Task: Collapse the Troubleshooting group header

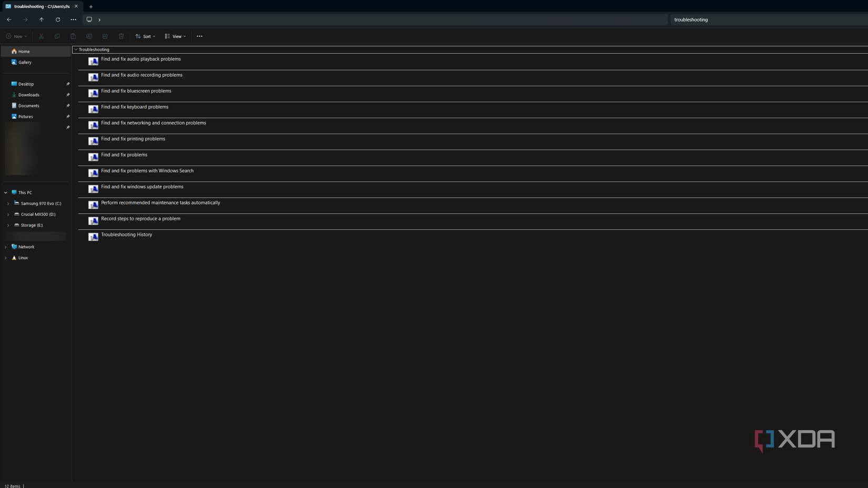Action: click(76, 49)
